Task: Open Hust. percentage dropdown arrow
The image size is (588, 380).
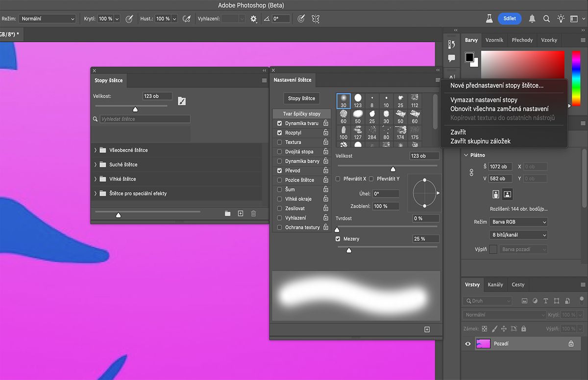Action: pos(174,19)
